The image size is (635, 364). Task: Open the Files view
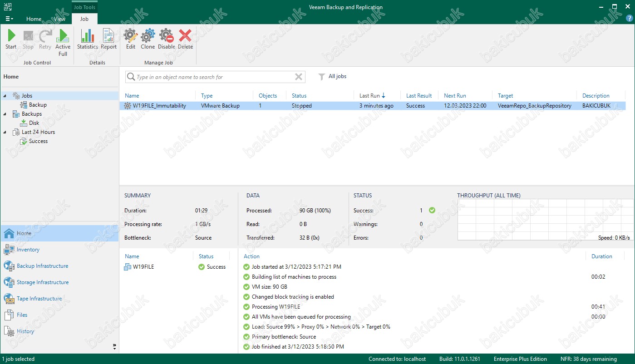[x=59, y=315]
